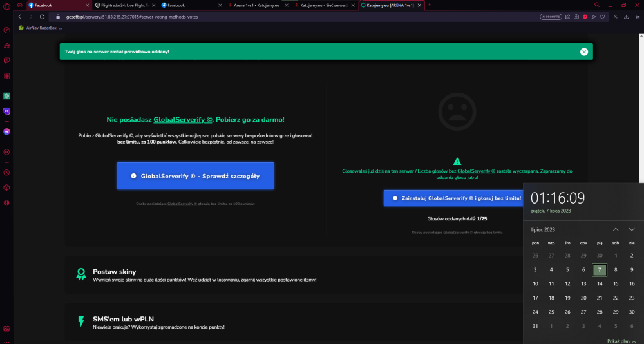Click the Głosów oddanych dziś: 1/25 text
Viewport: 644px width, 344px height.
(x=457, y=219)
